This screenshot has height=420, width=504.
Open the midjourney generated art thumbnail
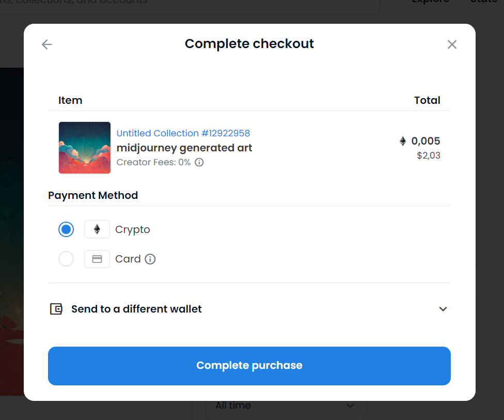(x=85, y=148)
